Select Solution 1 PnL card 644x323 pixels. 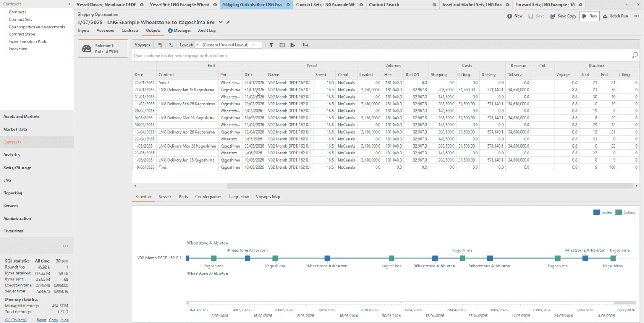[x=103, y=49]
